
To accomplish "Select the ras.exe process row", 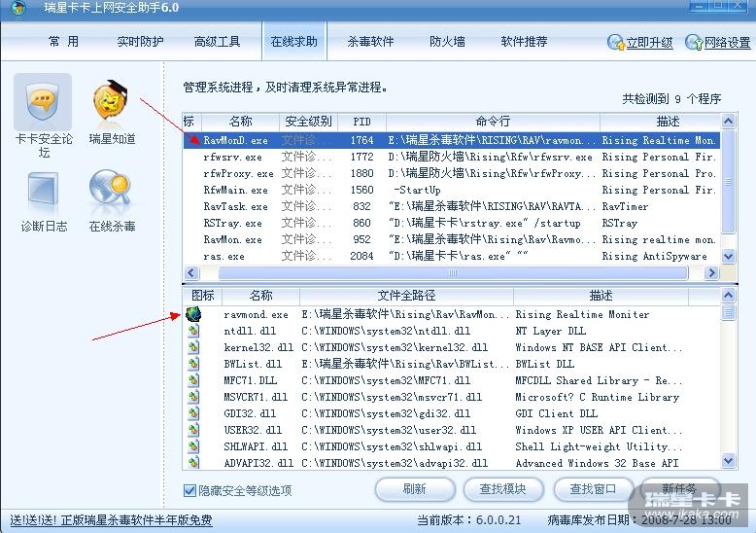I will click(451, 256).
